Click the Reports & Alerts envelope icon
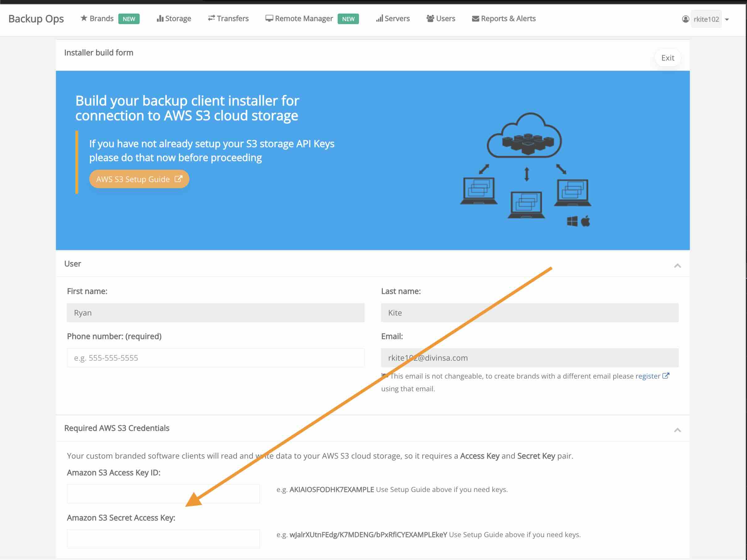This screenshot has height=560, width=747. [x=475, y=19]
